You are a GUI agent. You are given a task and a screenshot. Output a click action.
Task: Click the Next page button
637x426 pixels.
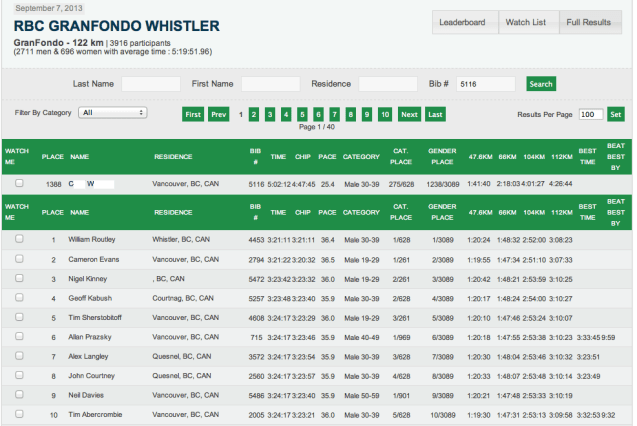[409, 114]
